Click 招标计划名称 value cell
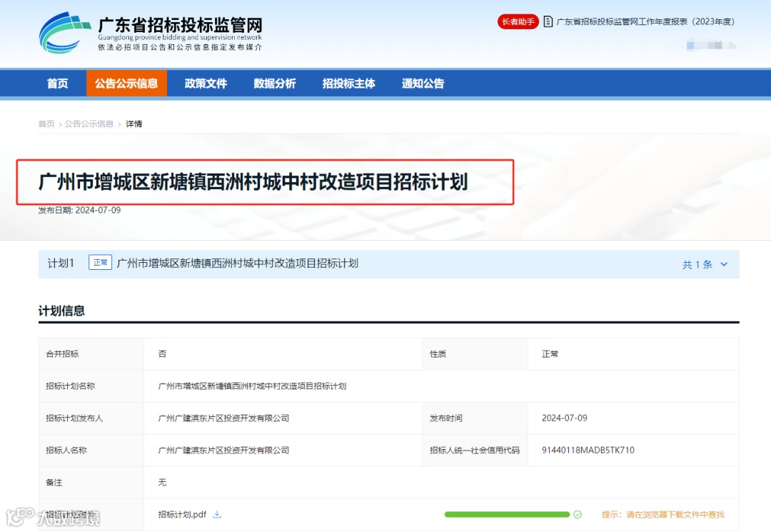 tap(252, 386)
